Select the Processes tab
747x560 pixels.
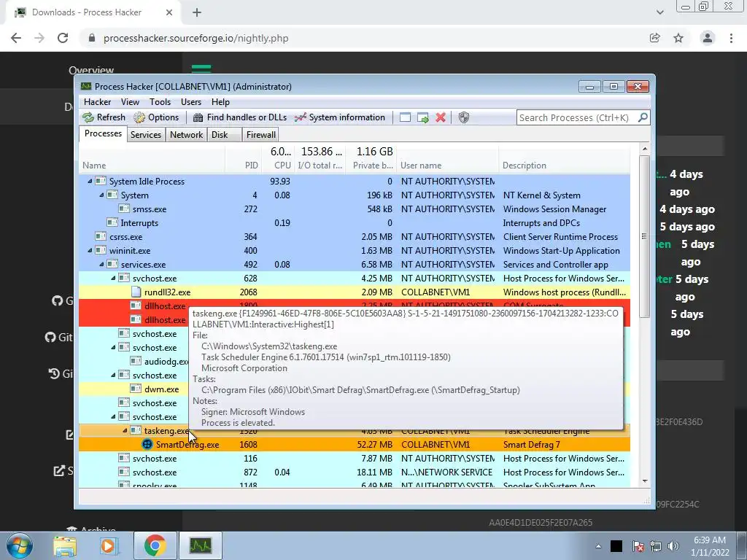pyautogui.click(x=103, y=134)
